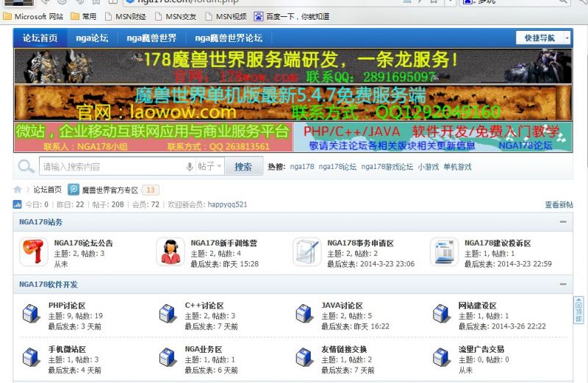The width and height of the screenshot is (588, 383).
Task: Click the 友情链接交换 forum icon
Action: click(304, 357)
